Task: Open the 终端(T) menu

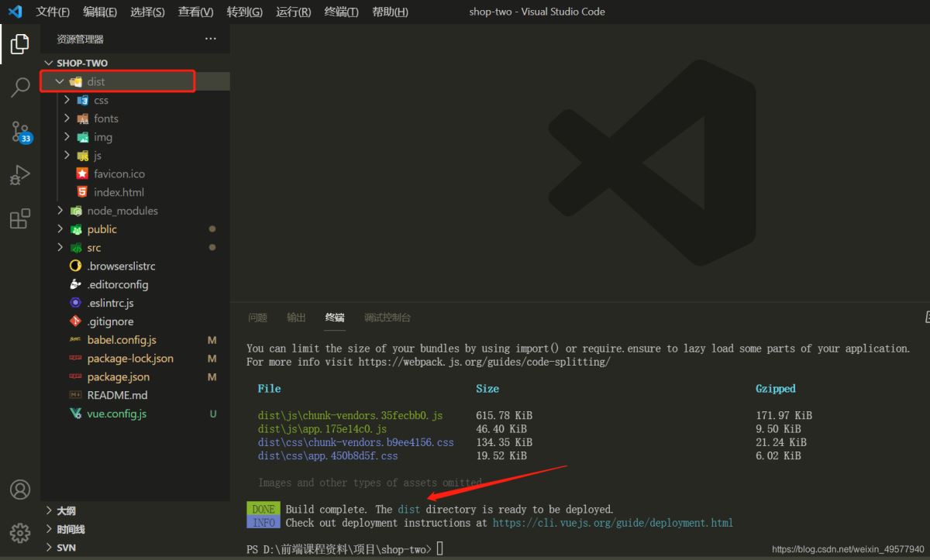Action: [x=341, y=12]
